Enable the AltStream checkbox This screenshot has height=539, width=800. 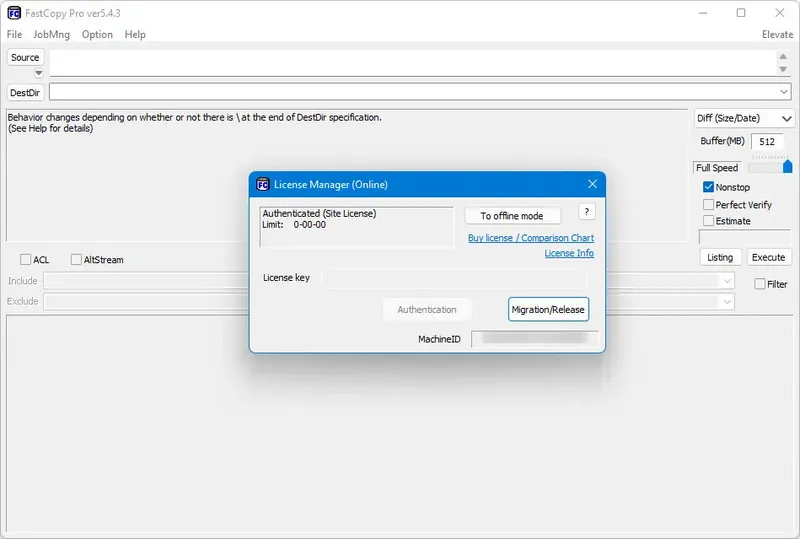[x=76, y=259]
